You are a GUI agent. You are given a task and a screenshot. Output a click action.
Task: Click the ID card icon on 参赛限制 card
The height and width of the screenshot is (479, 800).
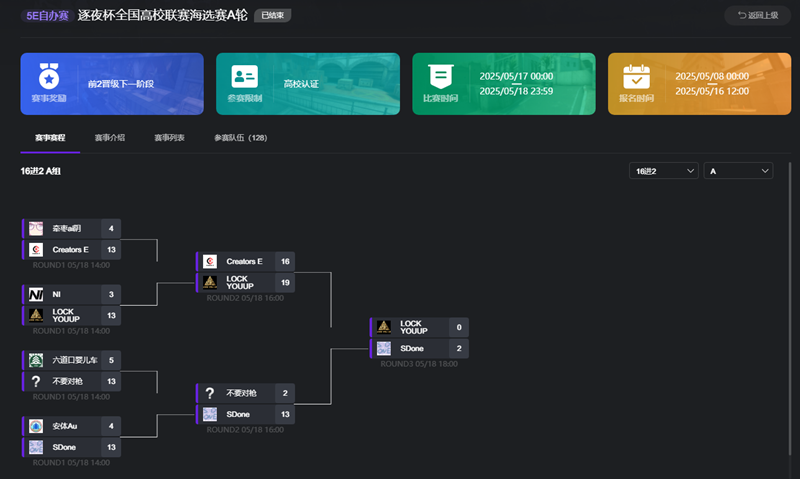click(244, 77)
